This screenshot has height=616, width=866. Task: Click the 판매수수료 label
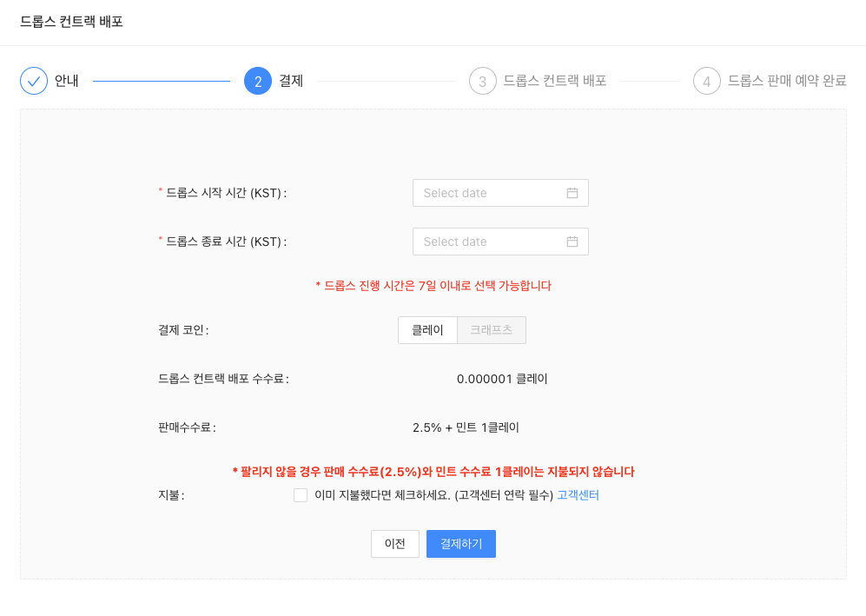(187, 427)
